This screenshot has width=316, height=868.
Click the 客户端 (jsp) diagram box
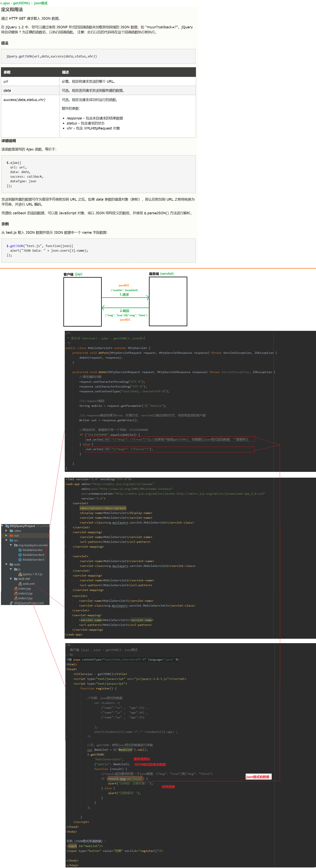tap(82, 302)
